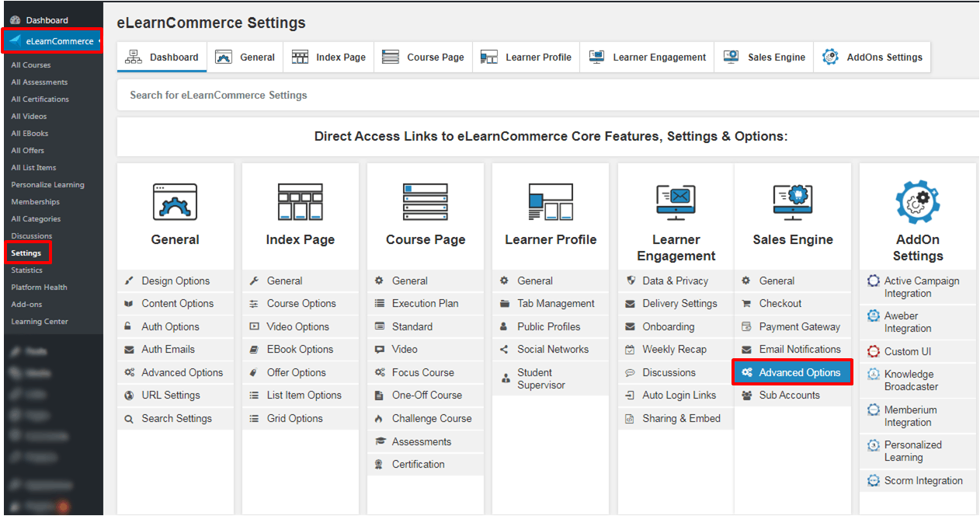Click the Challenge Course link
The width and height of the screenshot is (980, 516).
434,417
